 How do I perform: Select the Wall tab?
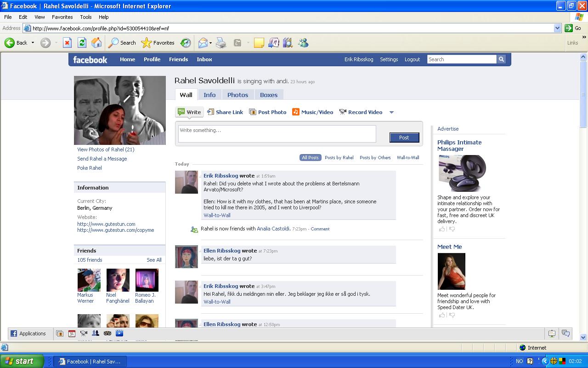click(186, 95)
